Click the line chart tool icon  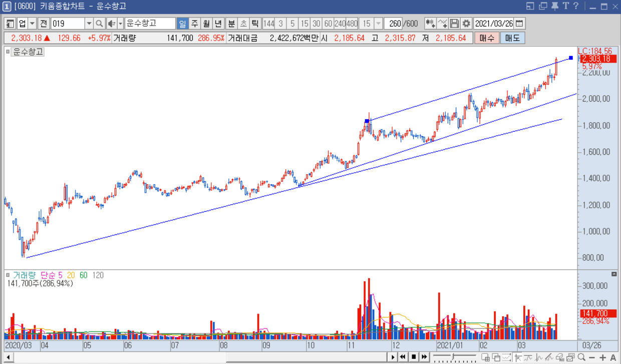443,24
